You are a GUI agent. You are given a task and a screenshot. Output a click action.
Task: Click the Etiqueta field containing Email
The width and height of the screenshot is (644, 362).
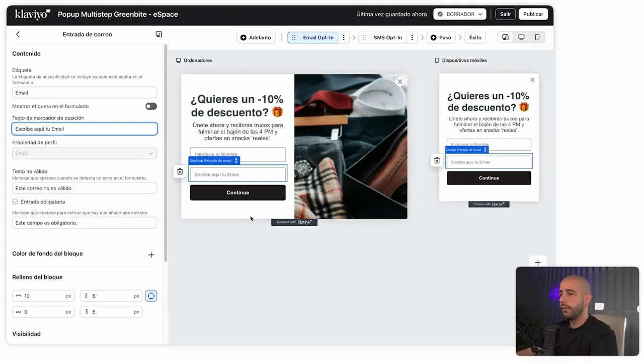[85, 93]
